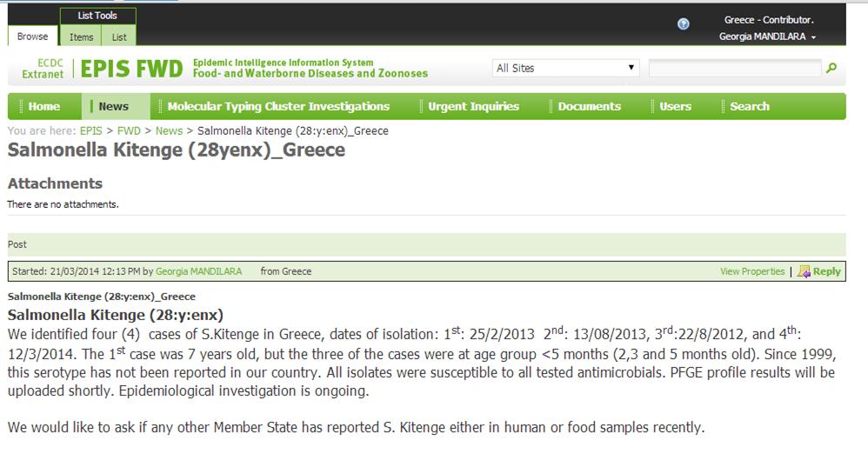Click breadcrumb text 'Salmonella Kitenge (28:y:enx)_Greece'
Image resolution: width=868 pixels, height=454 pixels.
293,131
